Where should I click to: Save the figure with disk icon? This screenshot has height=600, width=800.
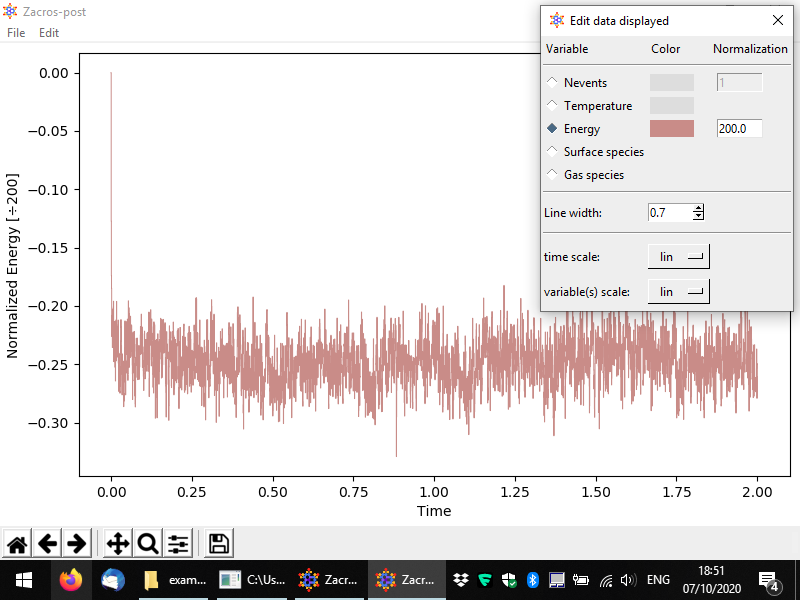pyautogui.click(x=219, y=544)
